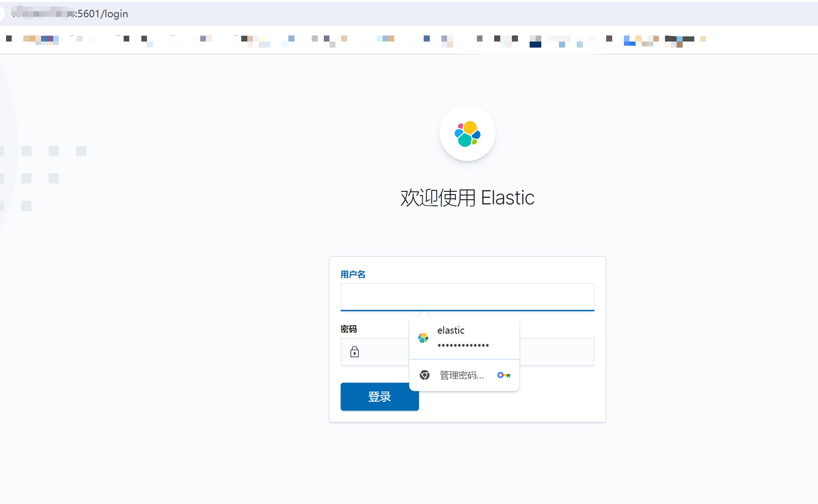Click the Elastic logo above the welcome text
Viewport: 818px width, 504px height.
(x=467, y=133)
